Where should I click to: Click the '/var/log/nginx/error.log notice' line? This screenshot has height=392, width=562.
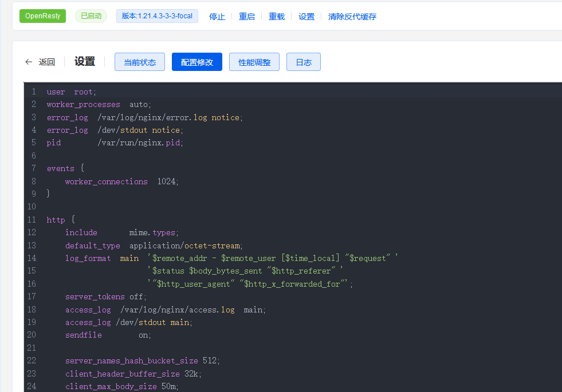pyautogui.click(x=144, y=117)
